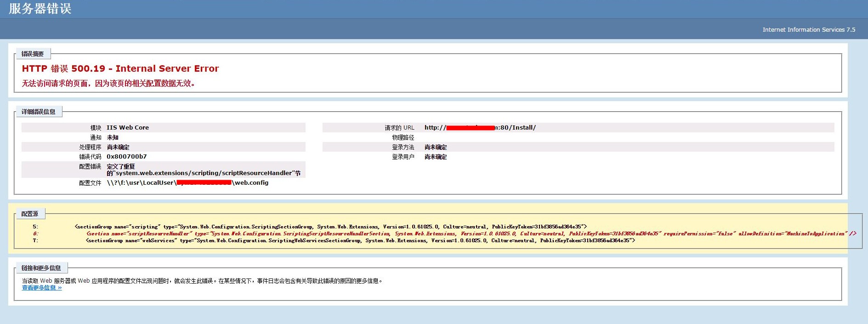The image size is (868, 324).
Task: Click the web.config file path
Action: [187, 182]
